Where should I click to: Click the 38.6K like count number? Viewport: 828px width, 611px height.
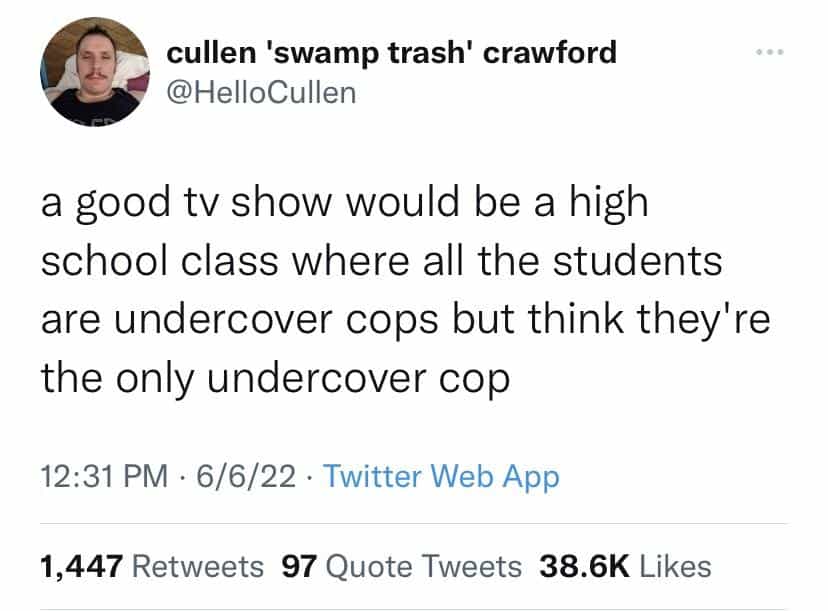pyautogui.click(x=585, y=567)
